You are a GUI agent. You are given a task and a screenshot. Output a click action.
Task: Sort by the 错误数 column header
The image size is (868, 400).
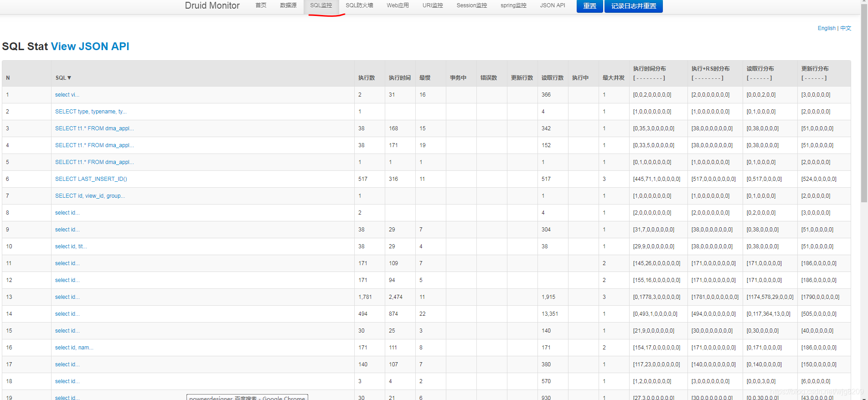click(x=489, y=78)
